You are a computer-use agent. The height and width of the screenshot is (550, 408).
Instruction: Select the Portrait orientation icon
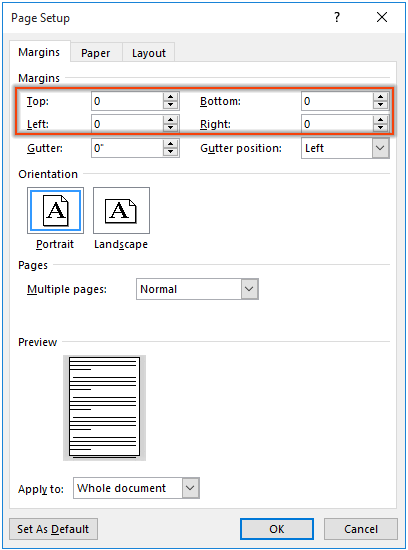coord(55,210)
